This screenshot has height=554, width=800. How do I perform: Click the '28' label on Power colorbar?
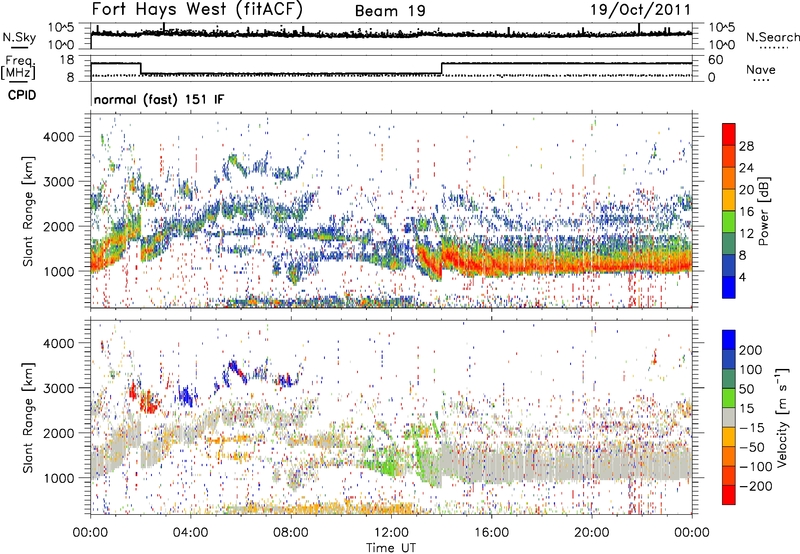pyautogui.click(x=746, y=146)
